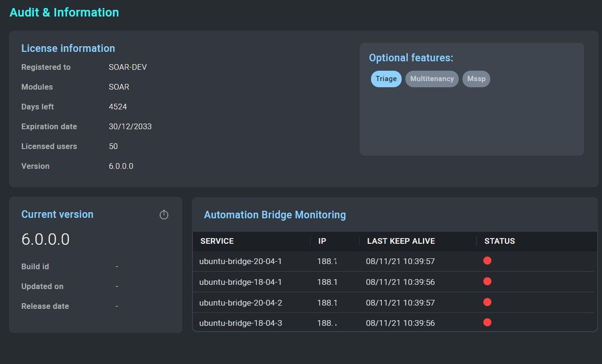This screenshot has height=364, width=602.
Task: Sort table by SERVICE column header
Action: coord(217,241)
